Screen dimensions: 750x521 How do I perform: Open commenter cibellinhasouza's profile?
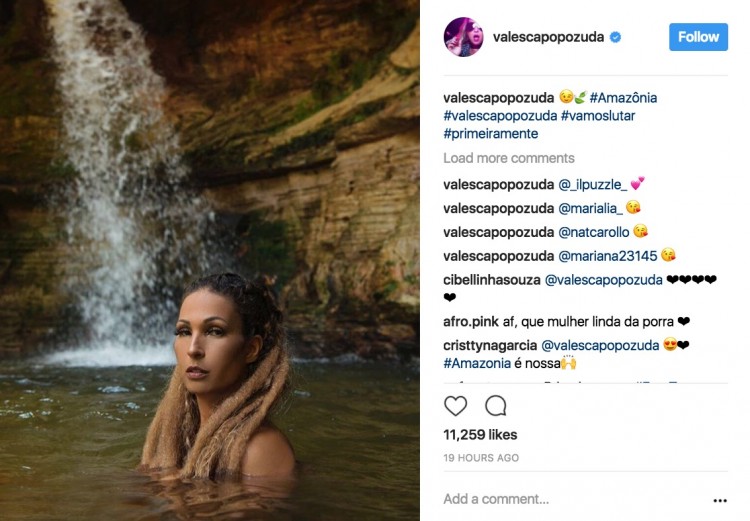(491, 280)
